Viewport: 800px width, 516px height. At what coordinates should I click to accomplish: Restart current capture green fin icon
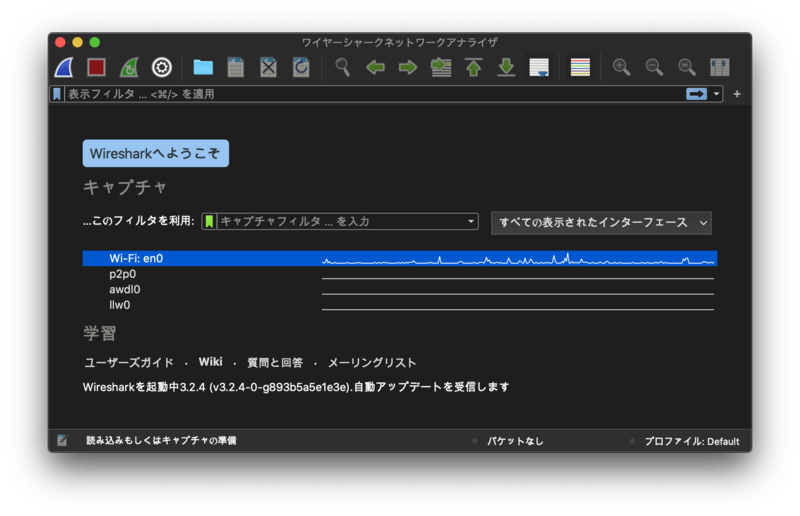point(129,67)
